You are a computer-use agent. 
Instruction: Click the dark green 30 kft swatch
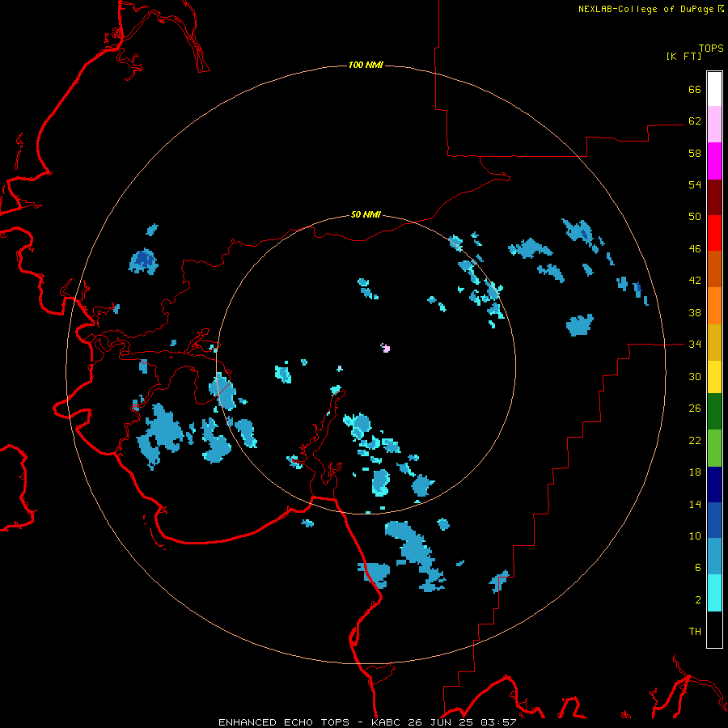pos(714,412)
